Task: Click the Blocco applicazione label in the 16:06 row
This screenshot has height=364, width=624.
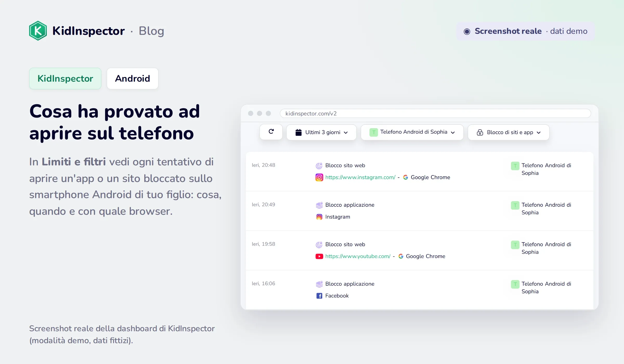Action: (350, 284)
